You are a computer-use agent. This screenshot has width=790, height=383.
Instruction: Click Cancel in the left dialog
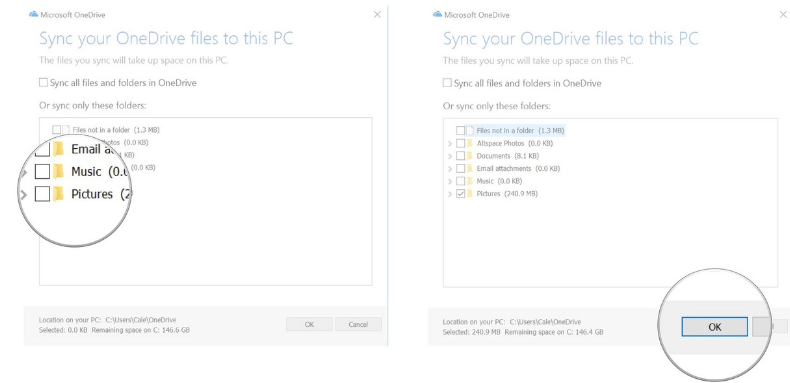tap(358, 325)
